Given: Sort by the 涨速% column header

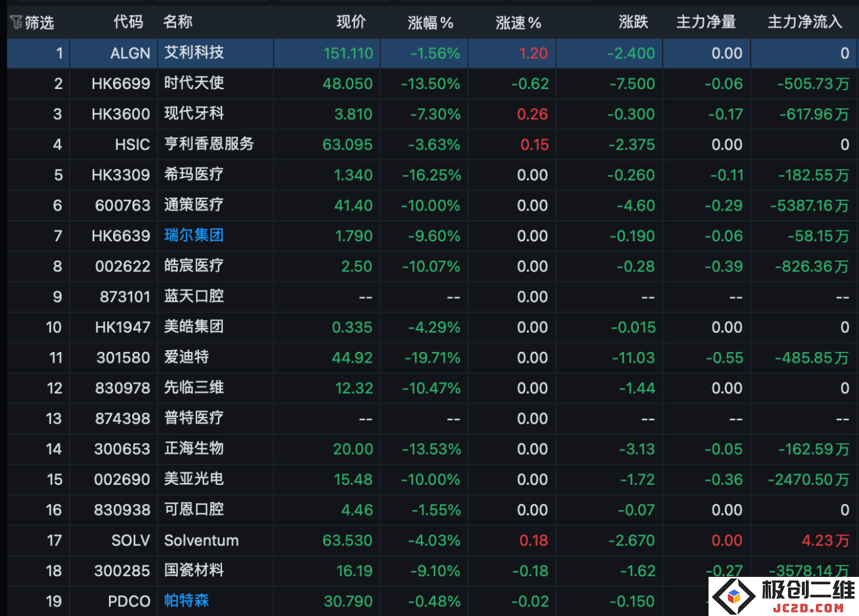Looking at the screenshot, I should (x=518, y=23).
